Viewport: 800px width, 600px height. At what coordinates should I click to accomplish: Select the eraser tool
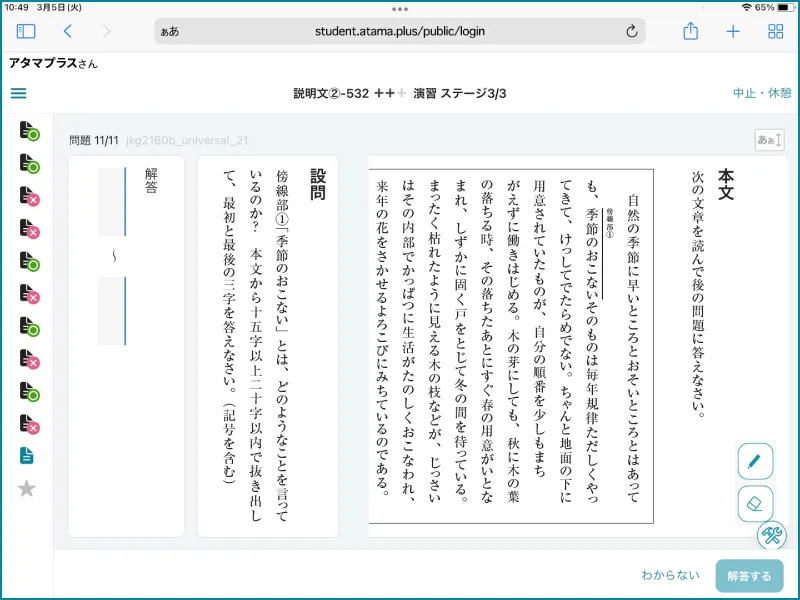pyautogui.click(x=755, y=504)
